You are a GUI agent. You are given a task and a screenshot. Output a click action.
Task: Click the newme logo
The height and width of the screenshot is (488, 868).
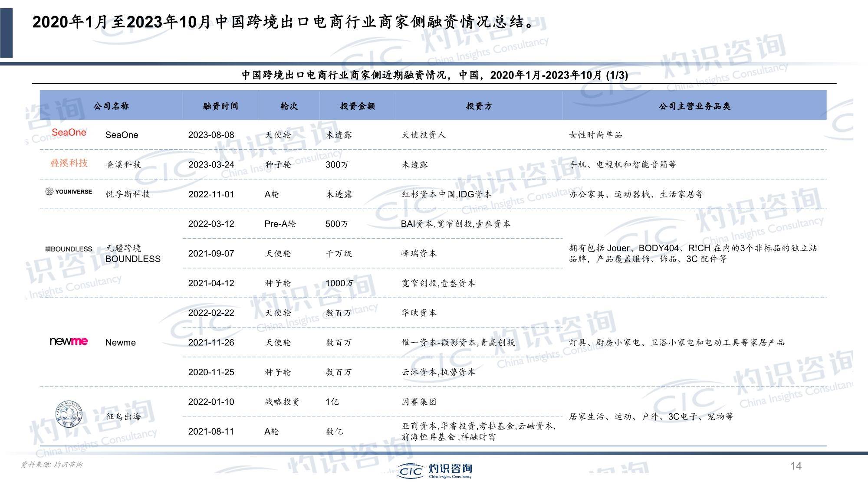(x=69, y=341)
